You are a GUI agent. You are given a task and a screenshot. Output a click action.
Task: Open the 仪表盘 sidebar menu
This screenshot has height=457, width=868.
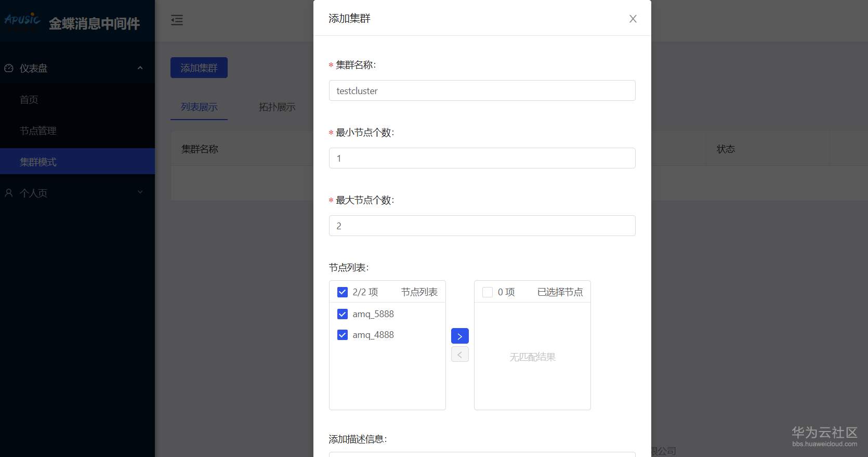pyautogui.click(x=77, y=68)
